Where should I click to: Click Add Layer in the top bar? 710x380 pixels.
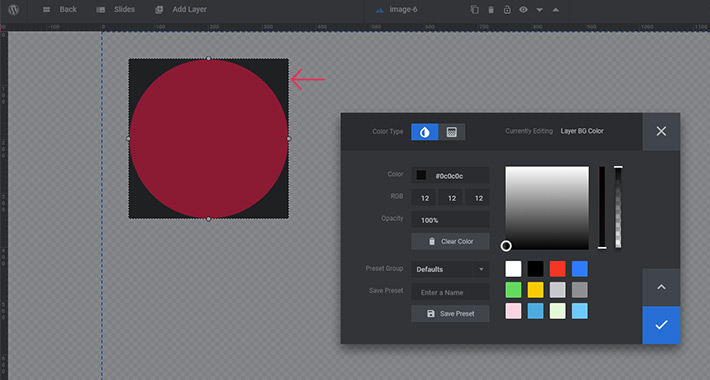(181, 10)
